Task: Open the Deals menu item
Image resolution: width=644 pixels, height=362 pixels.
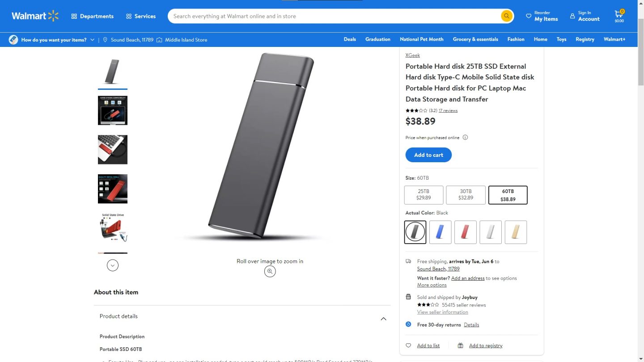Action: click(x=350, y=39)
